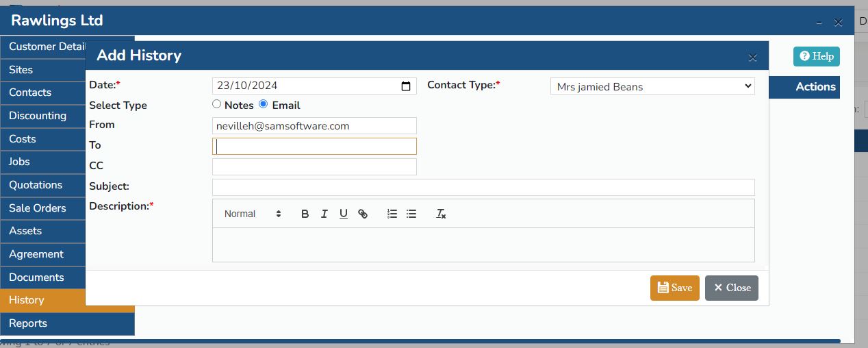Open the date picker calendar icon

406,86
